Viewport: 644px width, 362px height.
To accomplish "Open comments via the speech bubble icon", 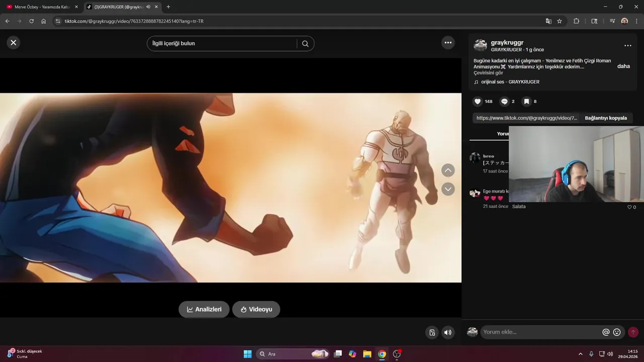I will coord(504,102).
